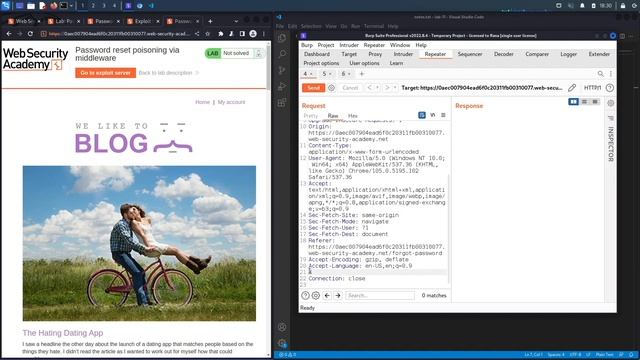
Task: Open VS Code Search sidebar icon
Action: pyautogui.click(x=282, y=54)
